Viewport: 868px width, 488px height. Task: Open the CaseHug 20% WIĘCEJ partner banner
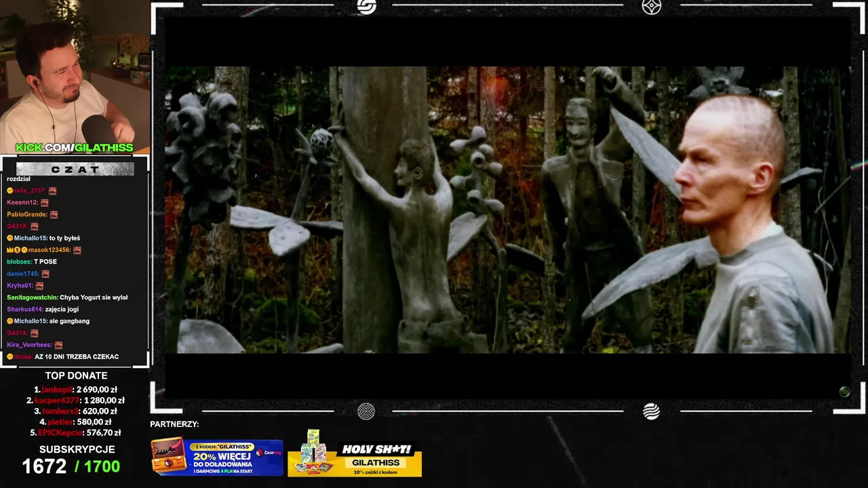tap(217, 457)
